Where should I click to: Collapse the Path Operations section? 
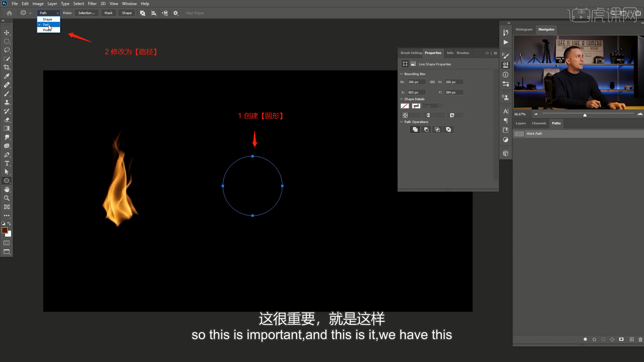pyautogui.click(x=401, y=122)
